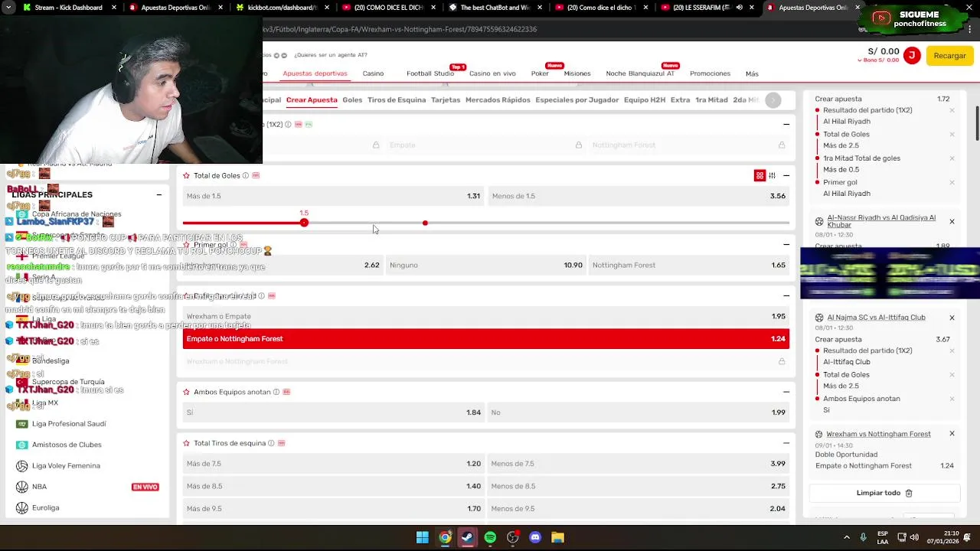Collapse the Primer gol market
This screenshot has width=980, height=551.
tap(786, 245)
